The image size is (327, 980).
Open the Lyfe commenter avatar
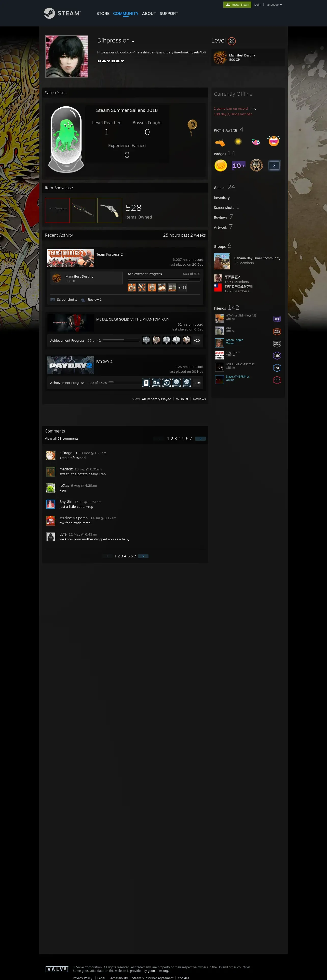coord(51,537)
